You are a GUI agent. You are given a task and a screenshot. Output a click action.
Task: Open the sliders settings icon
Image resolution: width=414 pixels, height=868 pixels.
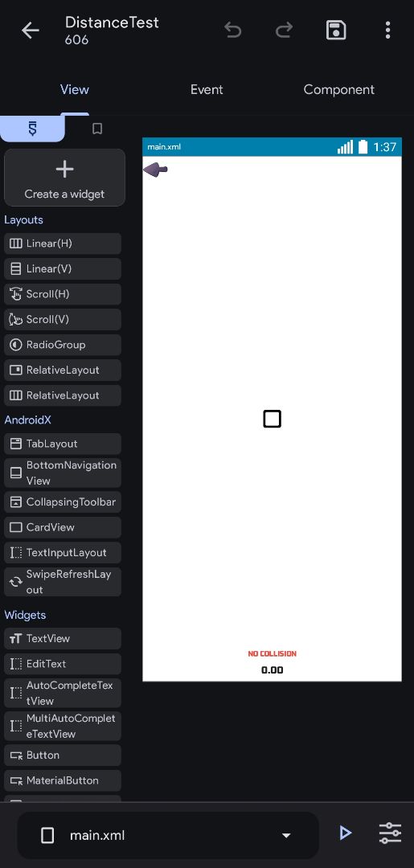(x=390, y=833)
